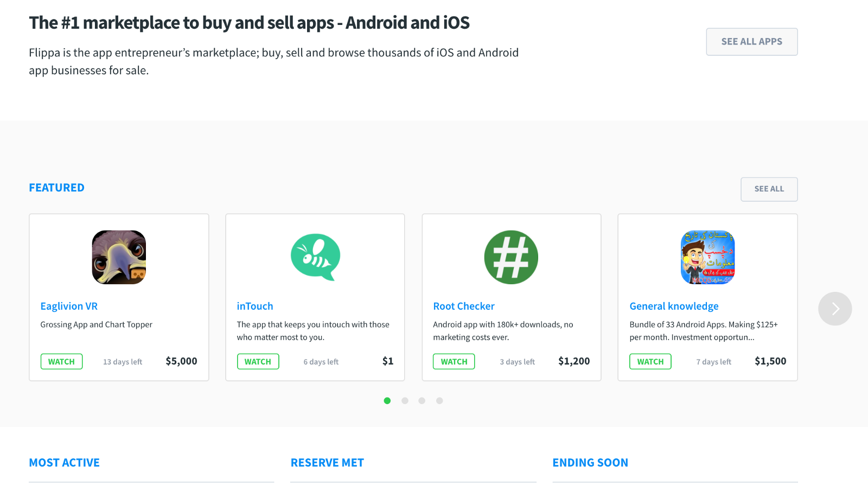Viewport: 868px width, 485px height.
Task: Advance carousel with the next arrow
Action: pyautogui.click(x=835, y=309)
